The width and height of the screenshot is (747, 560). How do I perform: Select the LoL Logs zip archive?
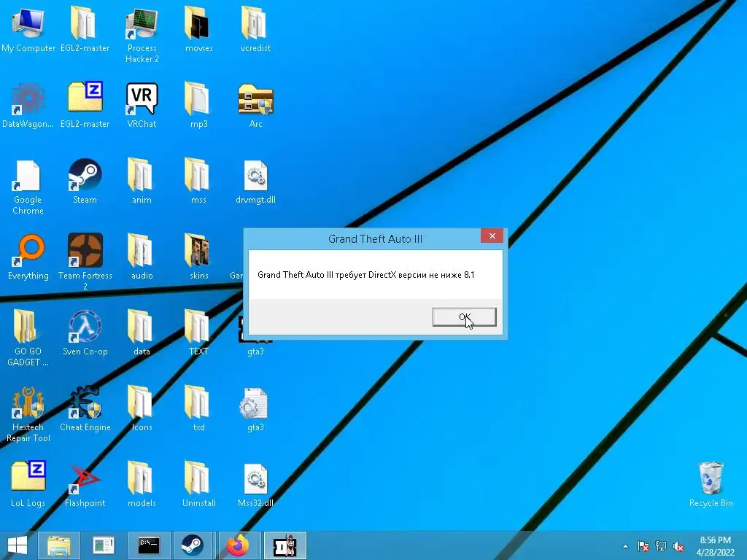[28, 484]
